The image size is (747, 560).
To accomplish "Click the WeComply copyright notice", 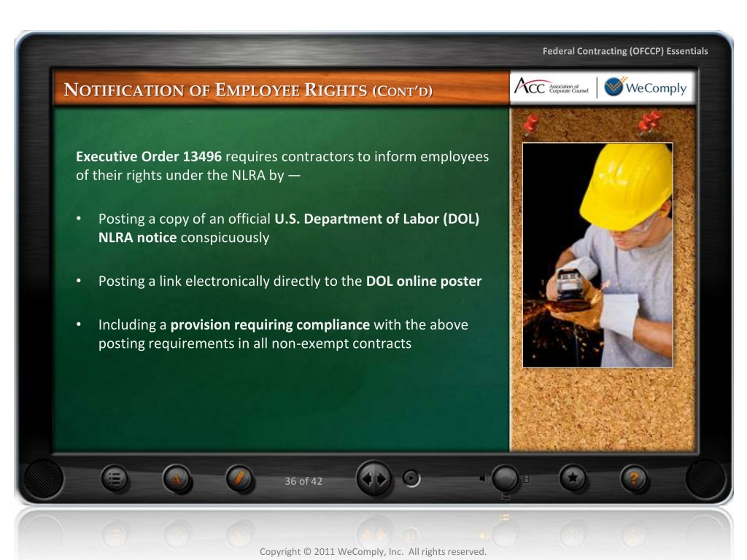I will pyautogui.click(x=373, y=551).
